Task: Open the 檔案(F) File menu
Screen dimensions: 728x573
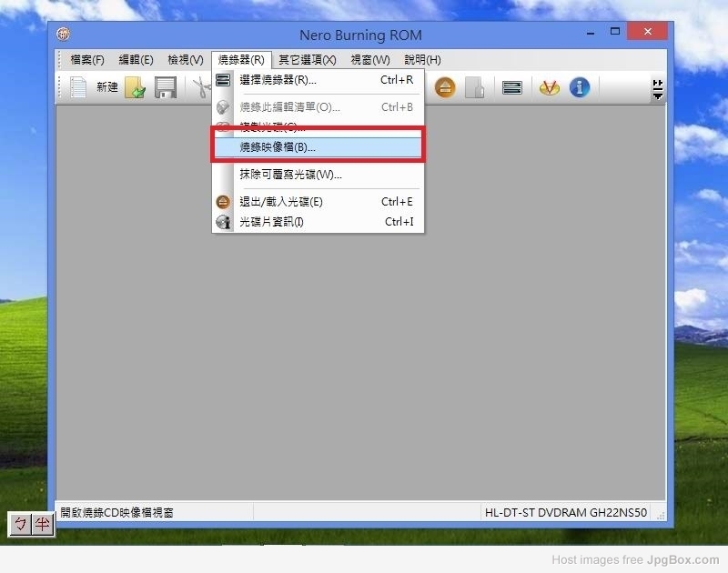Action: (87, 60)
